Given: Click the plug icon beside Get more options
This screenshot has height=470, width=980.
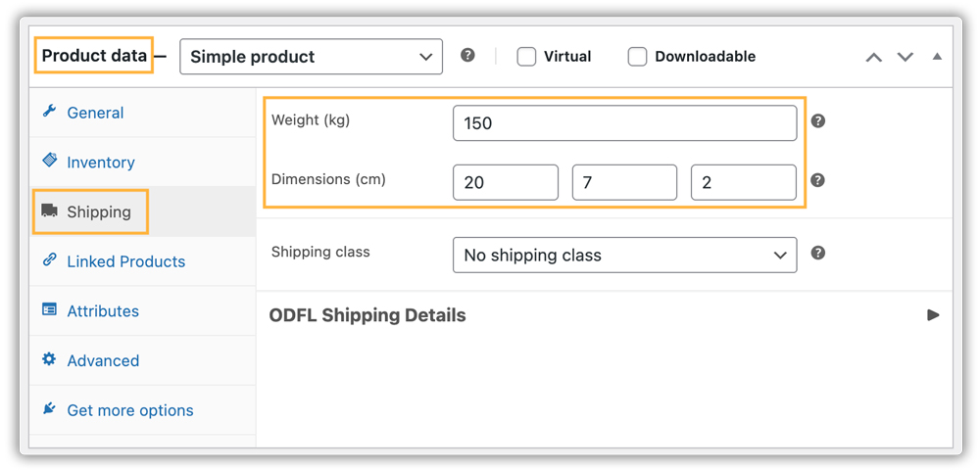Looking at the screenshot, I should [49, 409].
